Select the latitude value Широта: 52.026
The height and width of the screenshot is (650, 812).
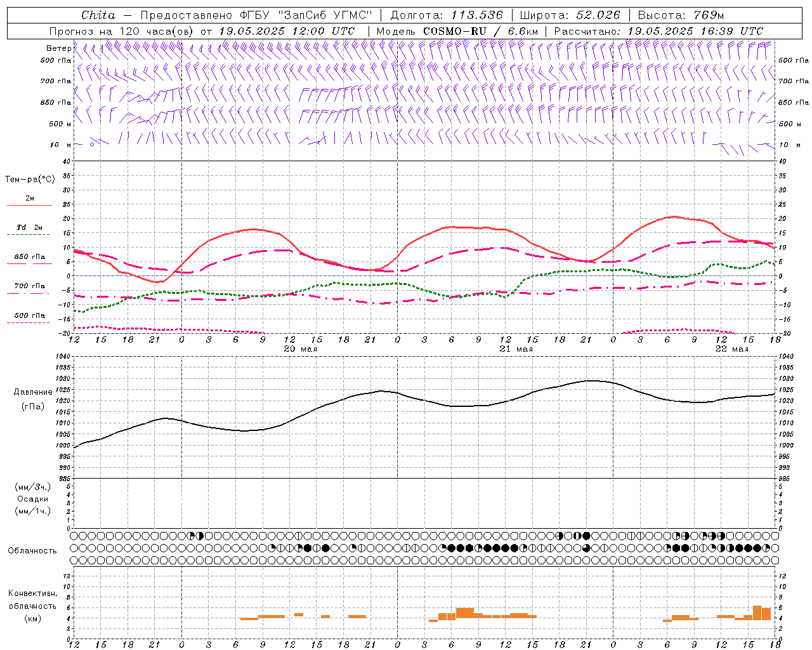click(x=570, y=15)
